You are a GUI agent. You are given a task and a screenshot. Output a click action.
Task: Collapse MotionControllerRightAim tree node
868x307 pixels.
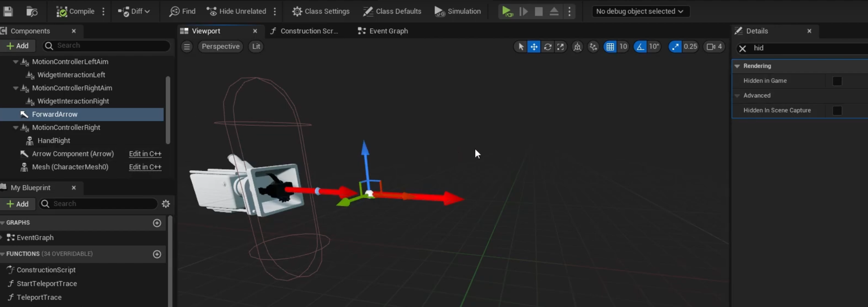pos(16,88)
